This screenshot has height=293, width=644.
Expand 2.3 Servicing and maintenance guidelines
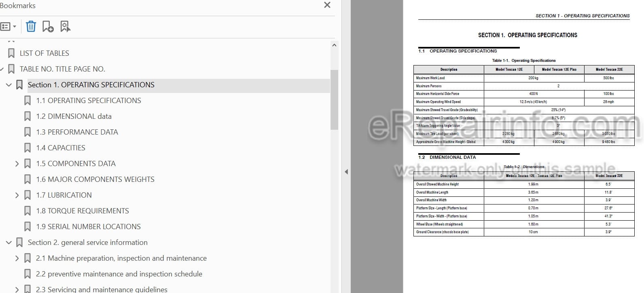(x=17, y=289)
